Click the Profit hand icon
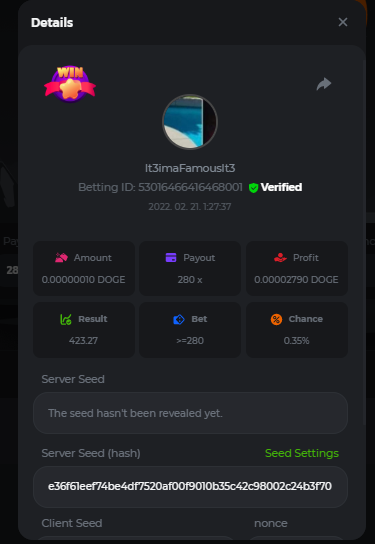Screen dimensions: 375x544 click(x=280, y=257)
